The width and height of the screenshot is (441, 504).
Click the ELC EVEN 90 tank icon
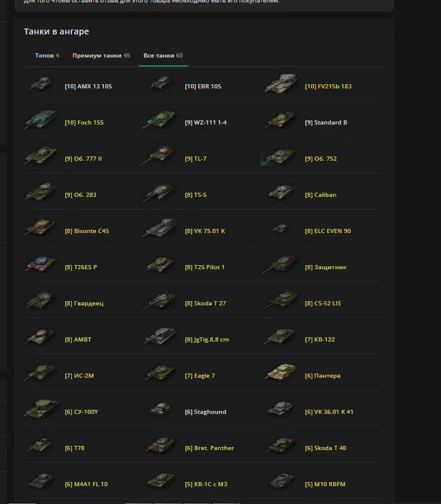tap(281, 228)
